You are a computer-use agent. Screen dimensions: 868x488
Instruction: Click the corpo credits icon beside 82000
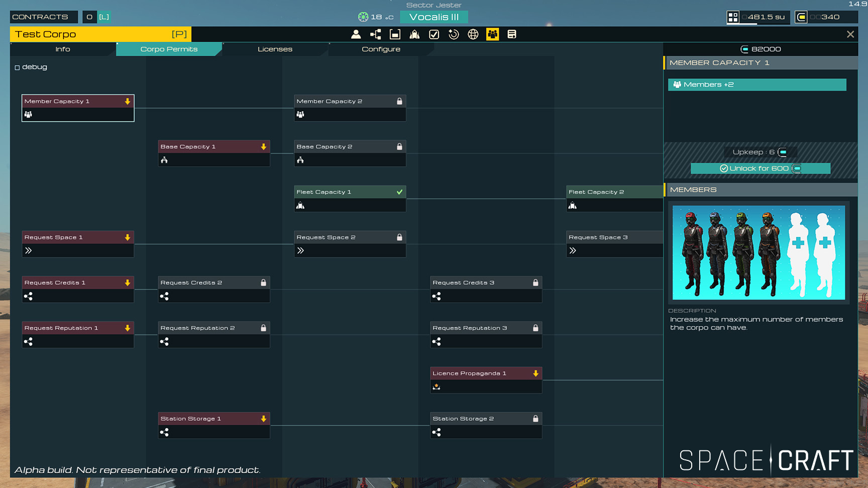pos(744,49)
